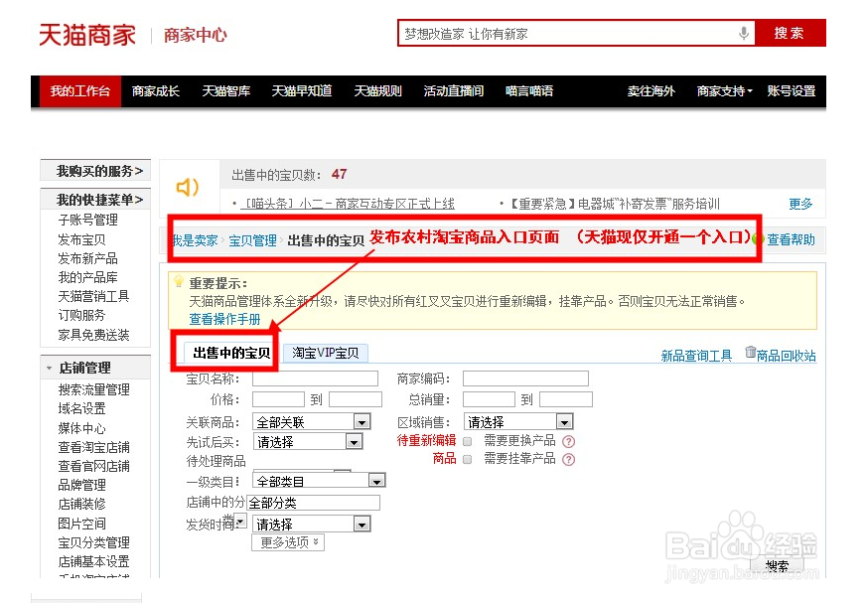Click the 天猫商家 logo
The image size is (868, 603).
[87, 35]
